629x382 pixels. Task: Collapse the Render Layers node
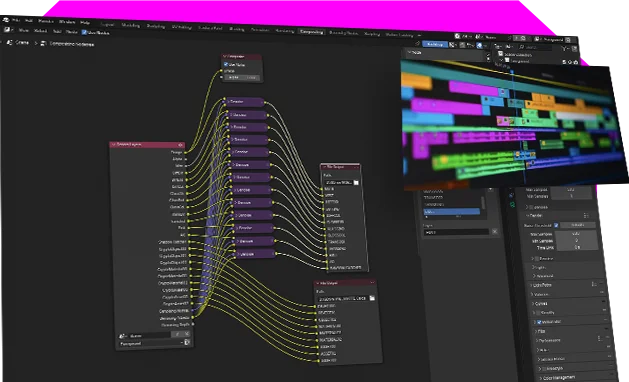point(114,144)
